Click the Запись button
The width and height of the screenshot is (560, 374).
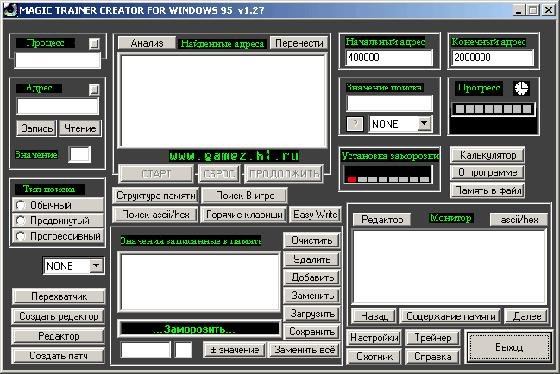(36, 128)
